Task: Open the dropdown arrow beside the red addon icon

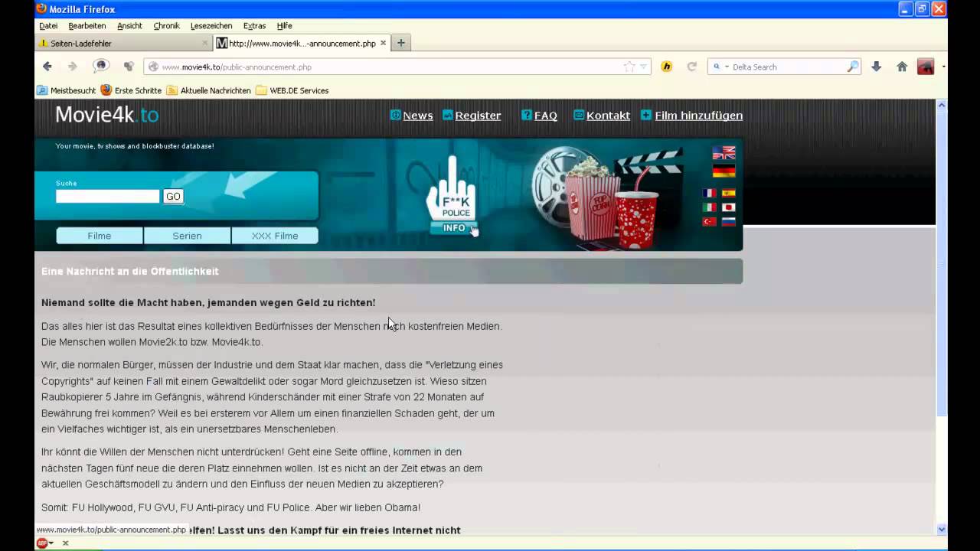Action: pyautogui.click(x=943, y=67)
